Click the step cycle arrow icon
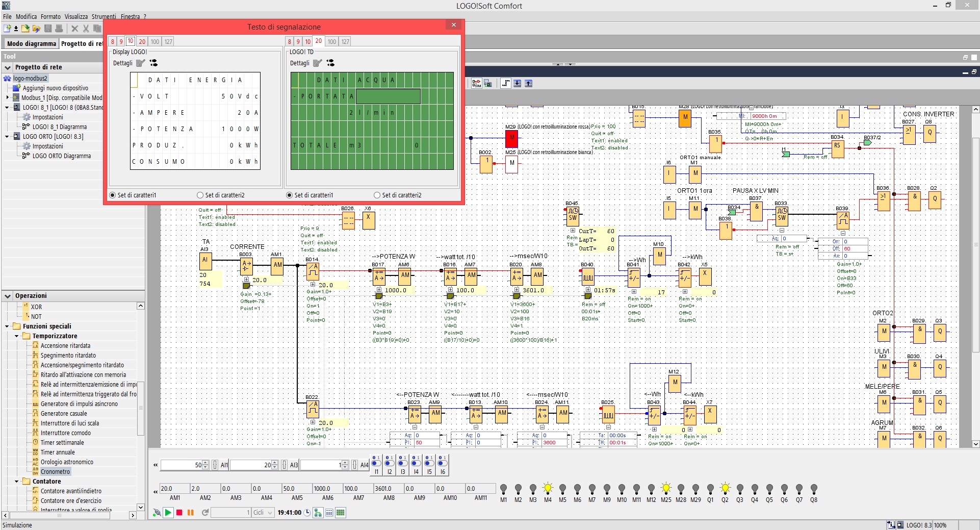980x530 pixels. pos(205,513)
